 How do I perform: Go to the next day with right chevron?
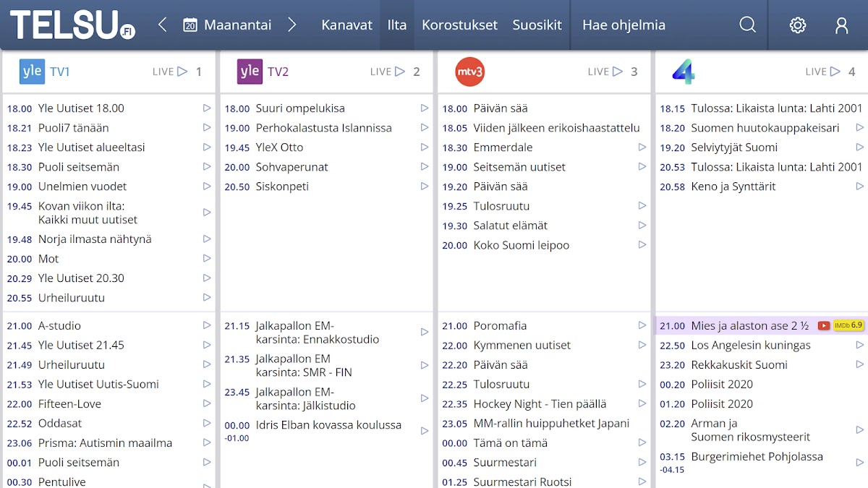pyautogui.click(x=292, y=25)
